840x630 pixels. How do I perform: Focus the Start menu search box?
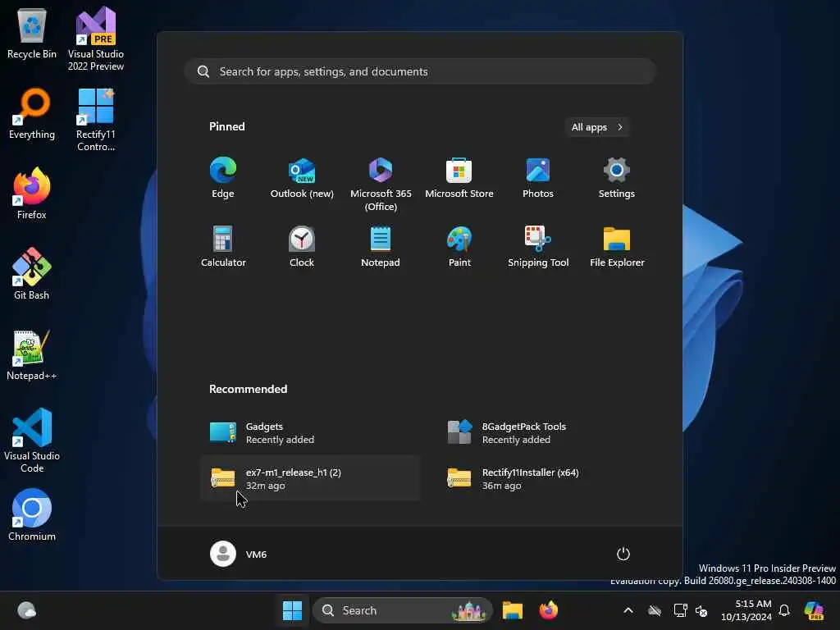(x=420, y=71)
